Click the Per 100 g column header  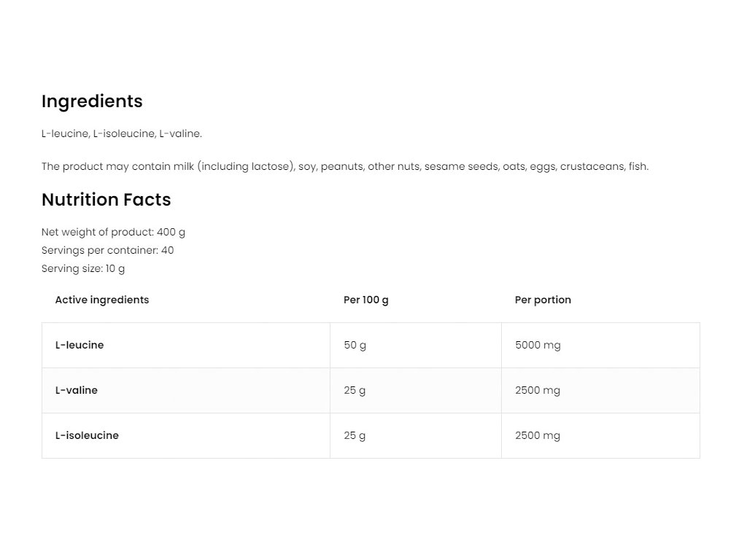pos(366,300)
